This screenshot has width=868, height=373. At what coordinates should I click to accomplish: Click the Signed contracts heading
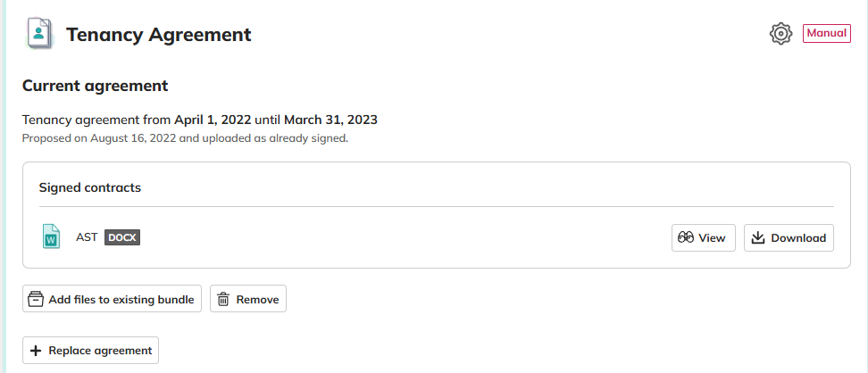[90, 187]
